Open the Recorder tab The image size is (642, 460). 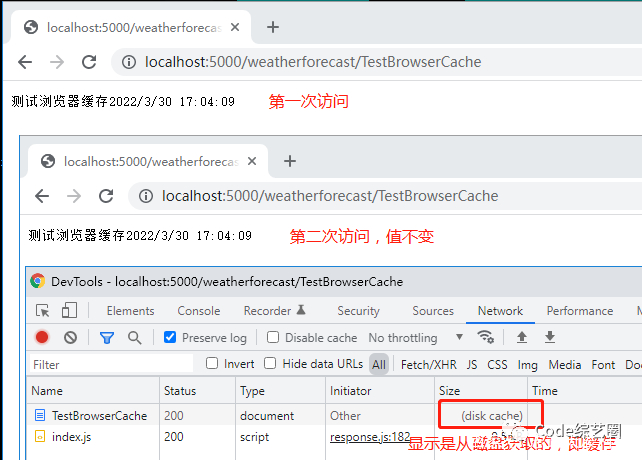pyautogui.click(x=274, y=311)
